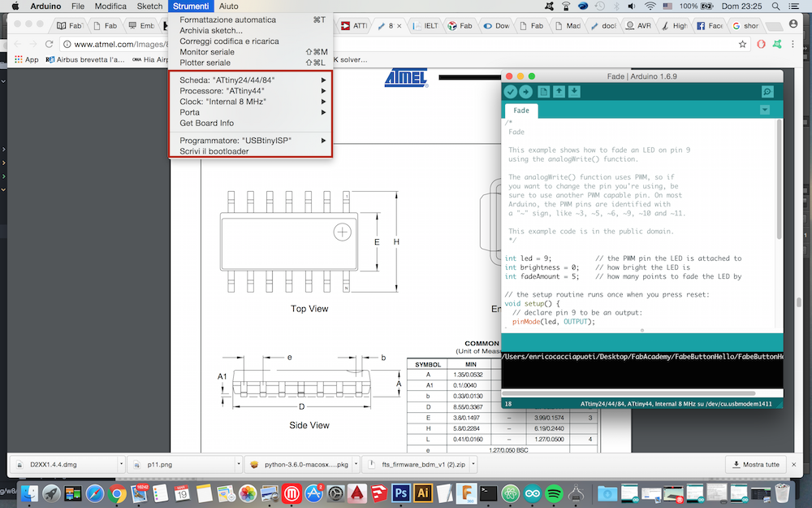The width and height of the screenshot is (812, 508).
Task: Expand the Processore ATtiny44 submenu
Action: 251,91
